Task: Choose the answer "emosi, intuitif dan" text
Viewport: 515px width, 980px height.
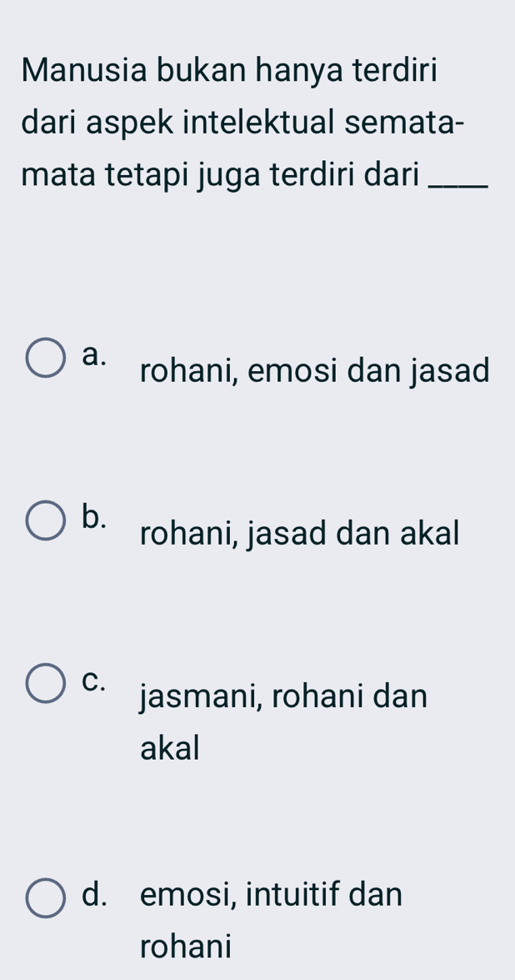Action: coord(272,896)
